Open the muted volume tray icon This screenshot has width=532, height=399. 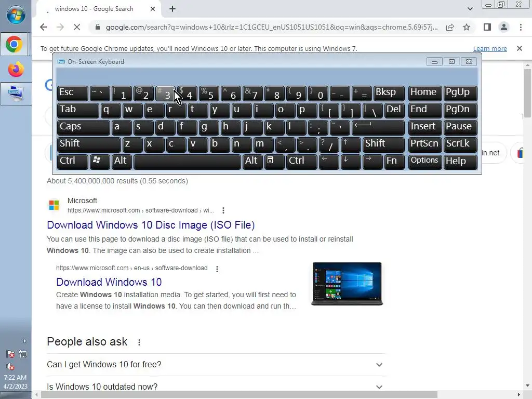(10, 366)
